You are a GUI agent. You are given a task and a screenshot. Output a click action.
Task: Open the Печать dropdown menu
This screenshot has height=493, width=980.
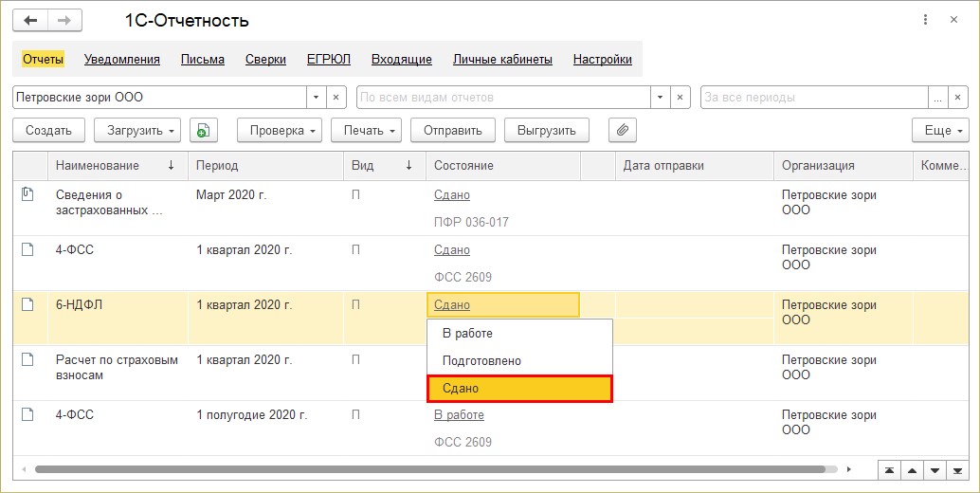(366, 130)
